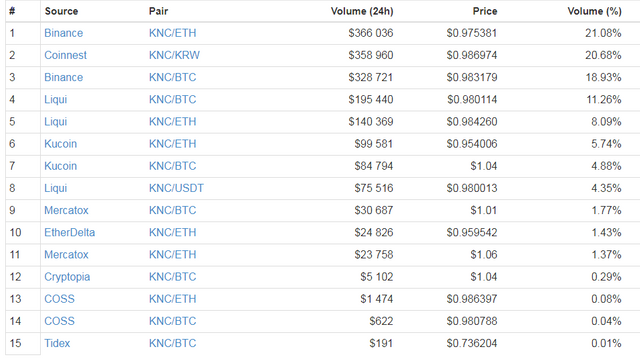Select the $75 516 volume cell

[x=373, y=188]
